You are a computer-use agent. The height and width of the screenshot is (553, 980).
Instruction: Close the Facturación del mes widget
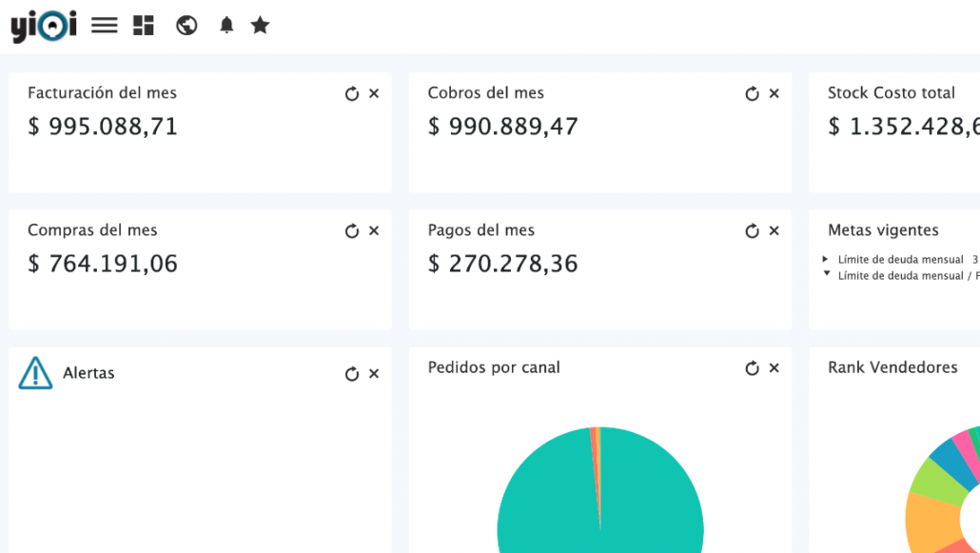pyautogui.click(x=374, y=93)
